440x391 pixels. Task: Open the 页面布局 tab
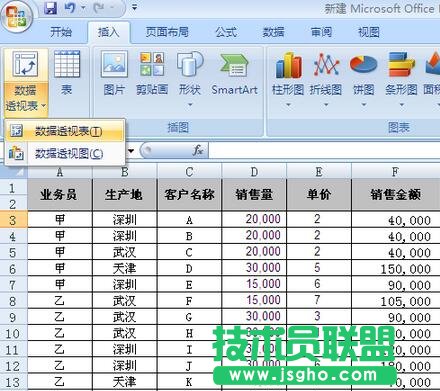pos(167,32)
